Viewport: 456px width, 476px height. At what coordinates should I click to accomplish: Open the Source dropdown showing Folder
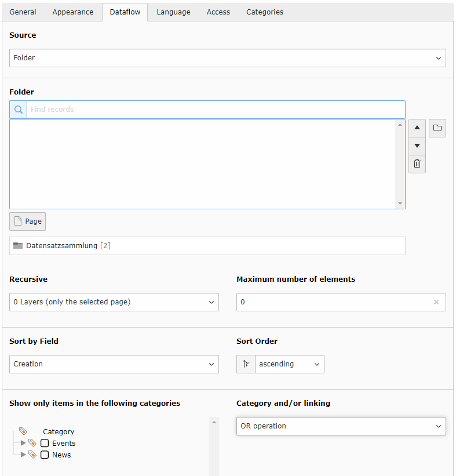click(x=228, y=58)
